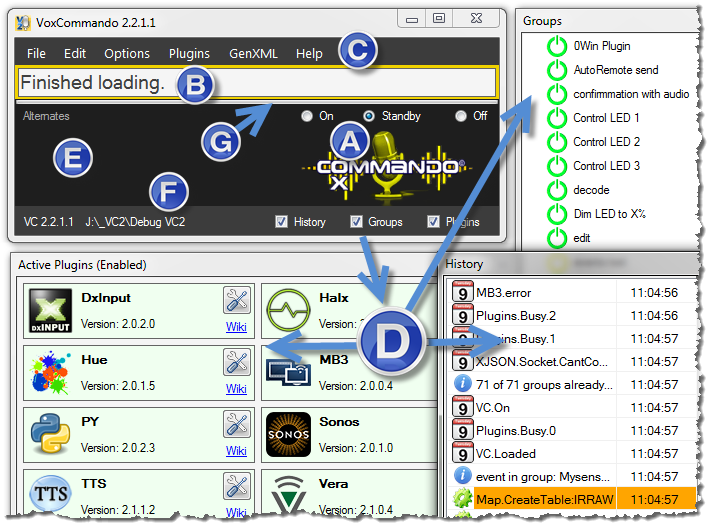
Task: Open the Hue Wiki link
Action: pos(236,389)
